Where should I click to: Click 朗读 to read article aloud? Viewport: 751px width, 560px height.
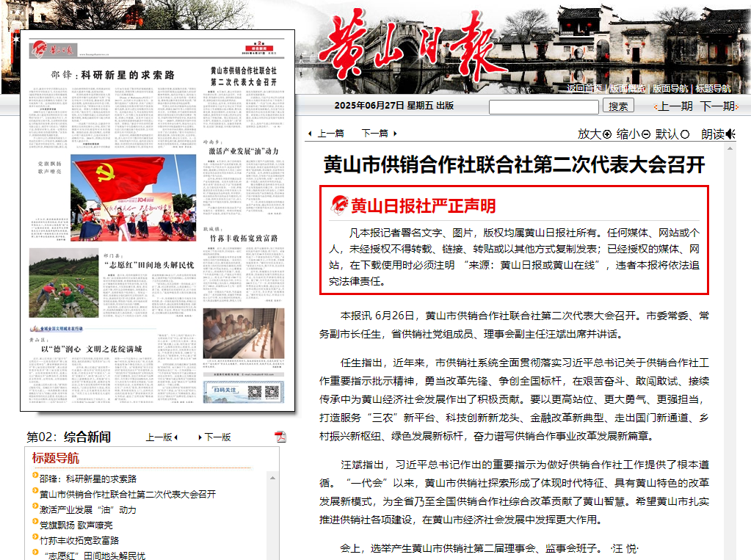point(713,134)
